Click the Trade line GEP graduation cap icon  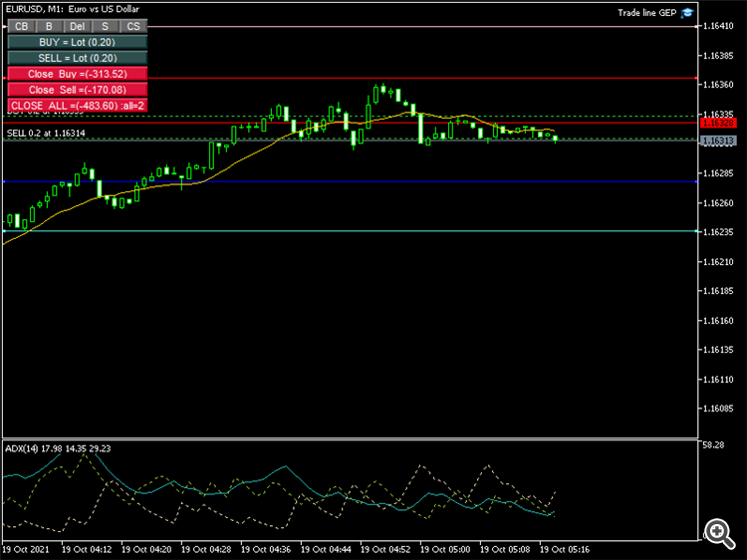click(x=687, y=13)
